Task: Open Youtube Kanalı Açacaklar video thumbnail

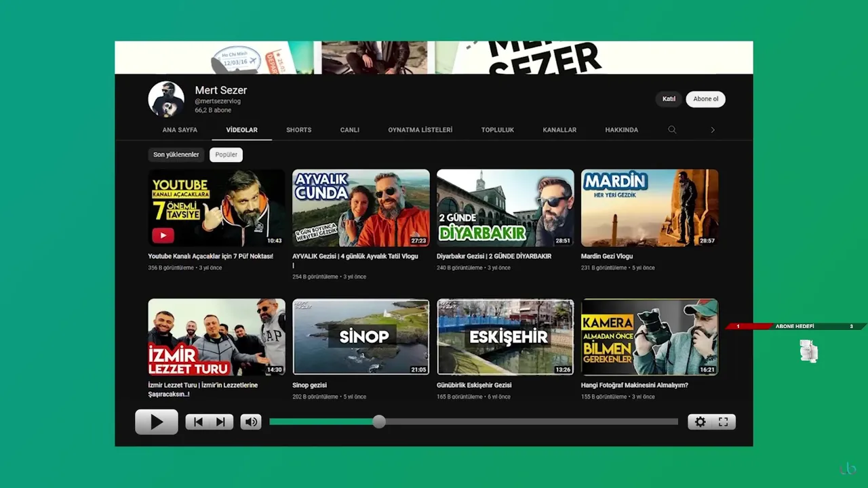Action: click(217, 207)
